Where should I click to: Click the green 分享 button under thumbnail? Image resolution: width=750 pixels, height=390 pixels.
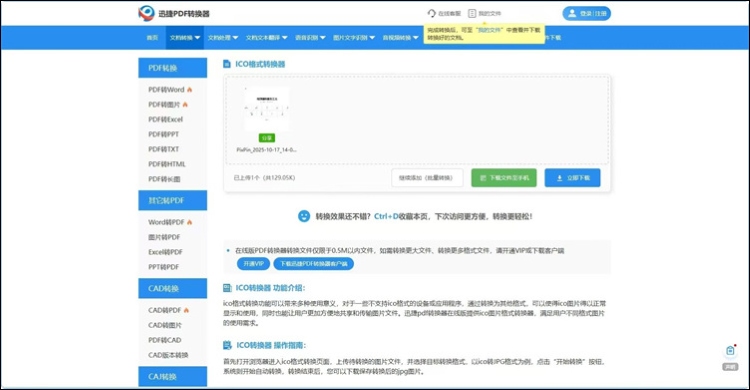pos(266,138)
